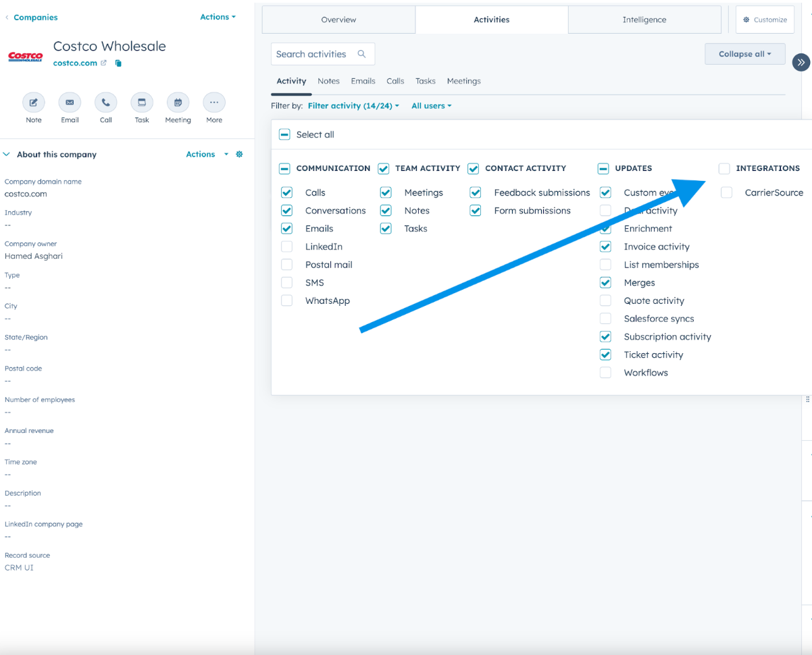Toggle the UPDATES group checkbox

click(x=603, y=168)
